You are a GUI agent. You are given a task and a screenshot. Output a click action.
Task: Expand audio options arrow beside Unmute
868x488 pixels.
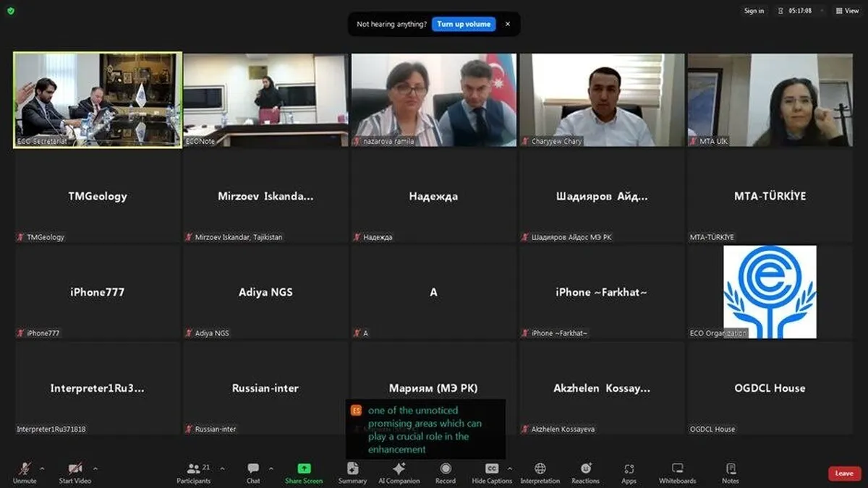42,468
